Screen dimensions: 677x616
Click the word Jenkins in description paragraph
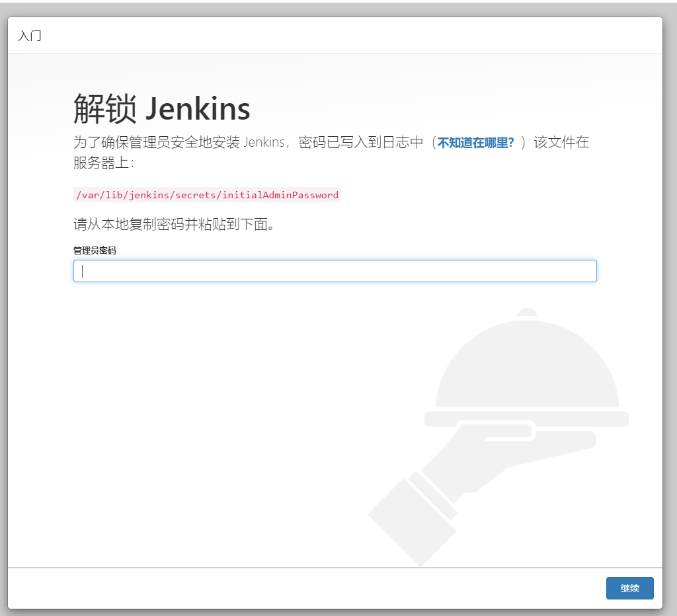coord(264,143)
